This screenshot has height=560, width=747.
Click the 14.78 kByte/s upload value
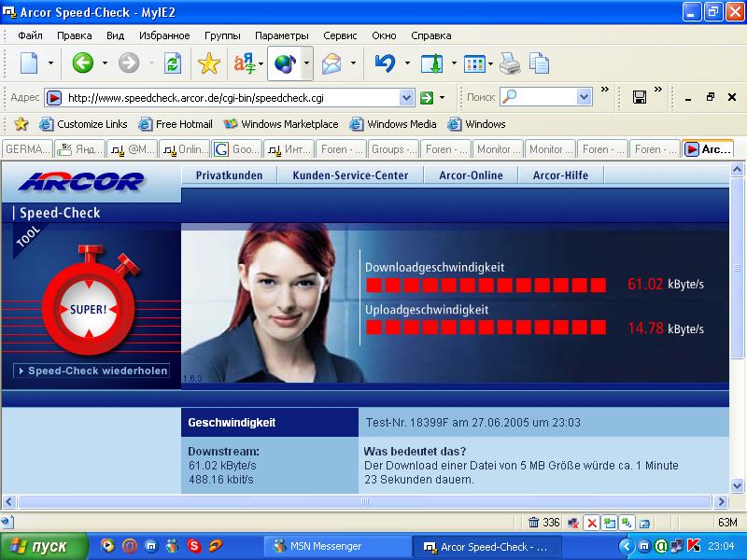tap(666, 329)
